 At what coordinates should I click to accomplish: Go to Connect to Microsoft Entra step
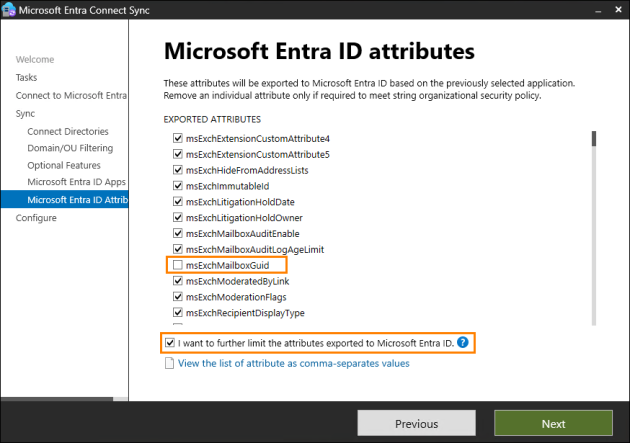pos(71,96)
